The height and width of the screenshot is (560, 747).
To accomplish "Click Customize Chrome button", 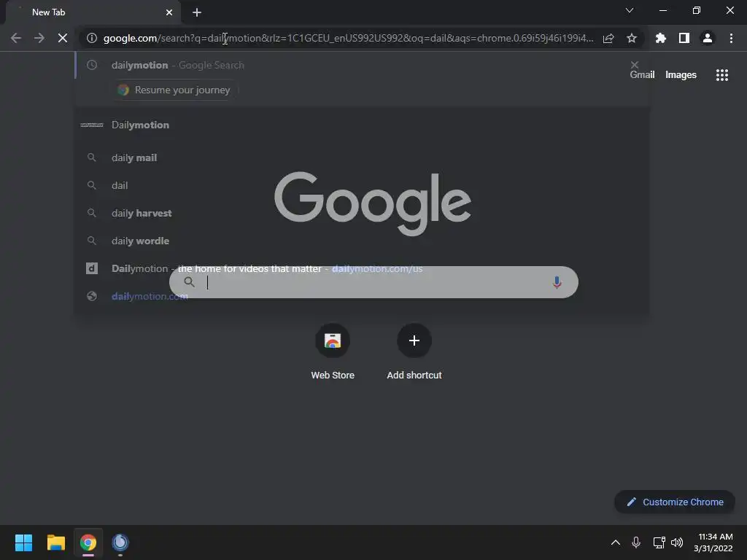I will 675,502.
